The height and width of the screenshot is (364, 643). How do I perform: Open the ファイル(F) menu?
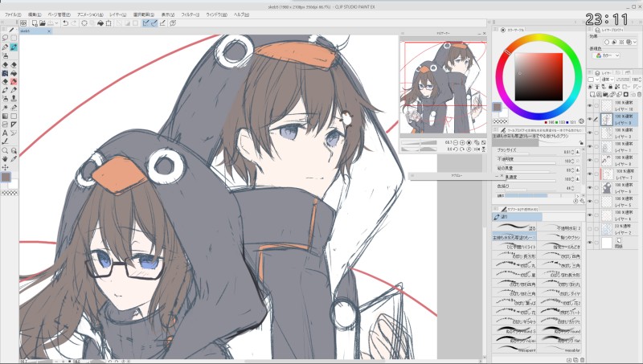pos(13,14)
